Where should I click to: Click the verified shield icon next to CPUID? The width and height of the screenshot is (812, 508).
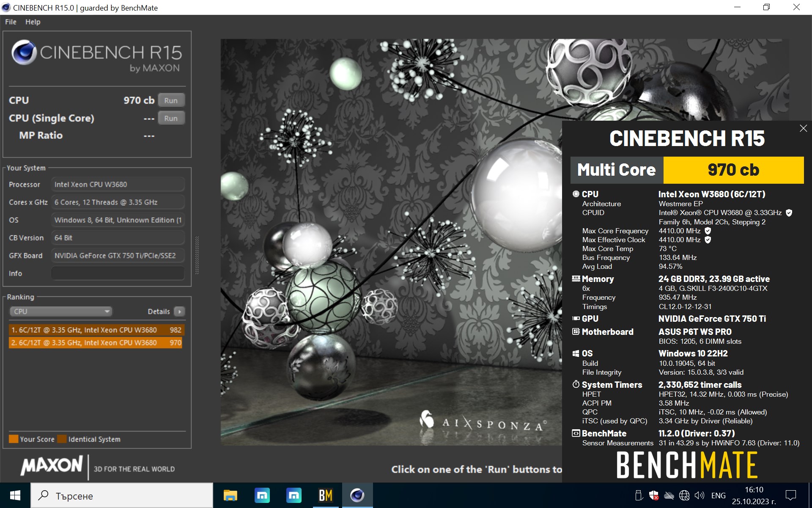point(789,213)
